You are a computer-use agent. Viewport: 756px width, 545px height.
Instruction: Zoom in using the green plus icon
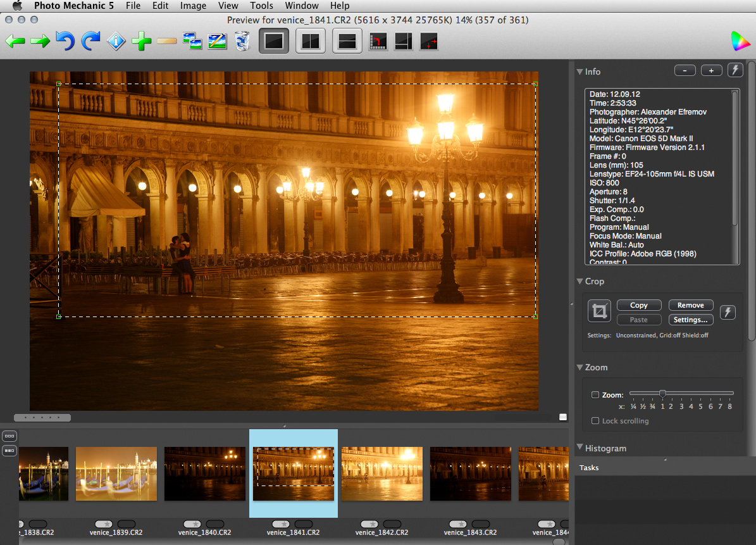(x=141, y=42)
